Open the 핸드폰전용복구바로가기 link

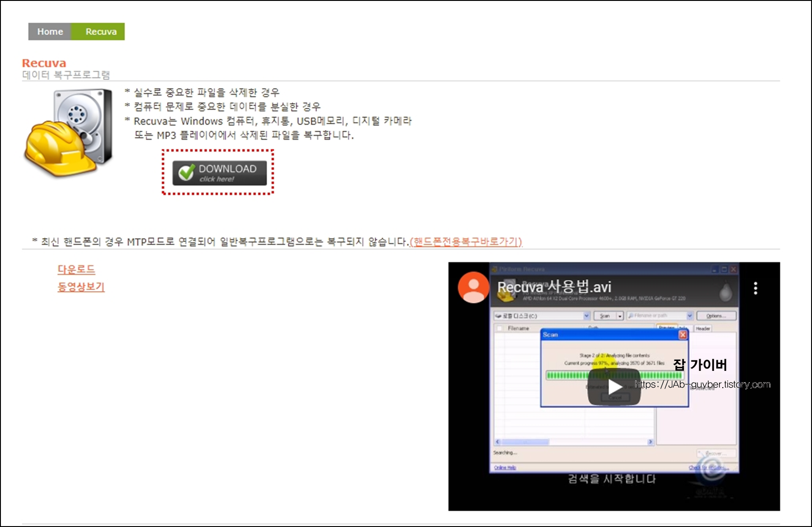466,242
